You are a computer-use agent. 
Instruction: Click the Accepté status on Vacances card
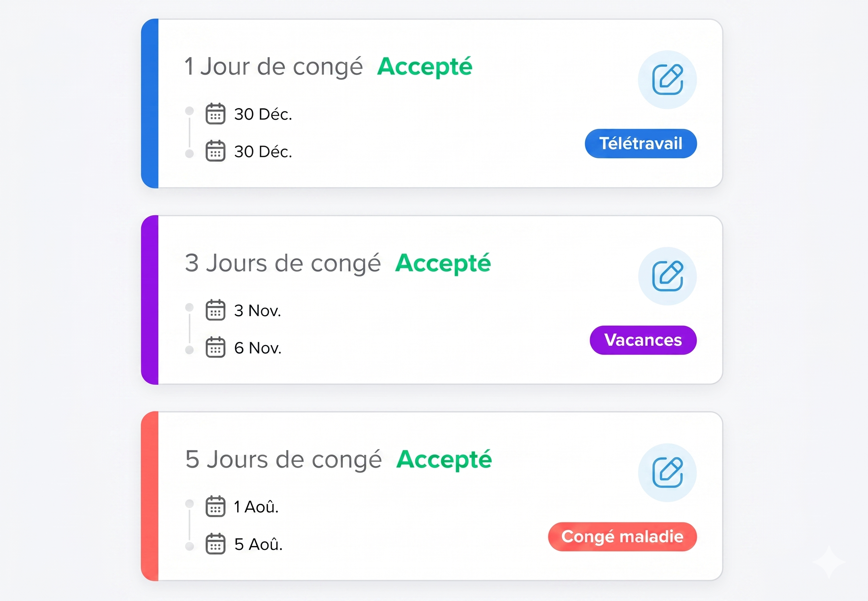(x=443, y=263)
